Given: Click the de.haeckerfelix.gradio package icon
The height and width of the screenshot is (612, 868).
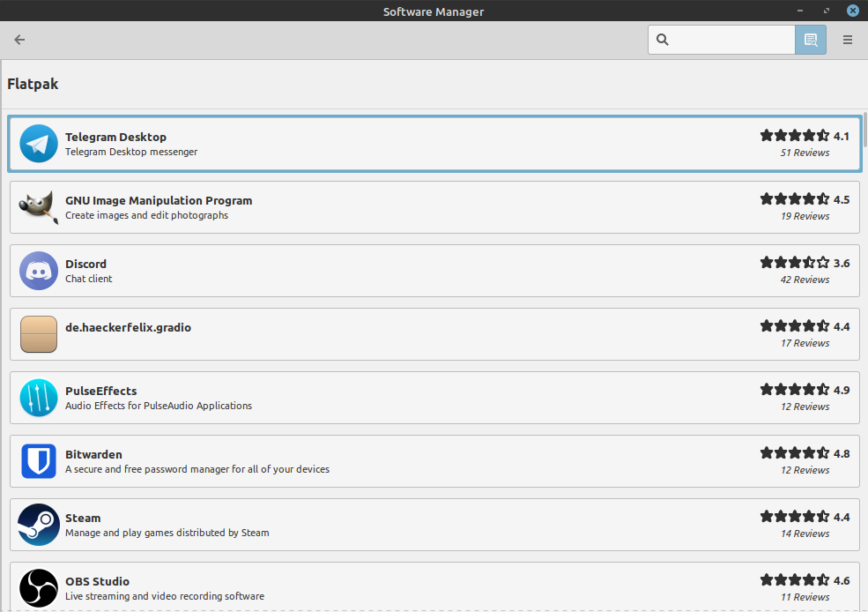Looking at the screenshot, I should pos(38,334).
